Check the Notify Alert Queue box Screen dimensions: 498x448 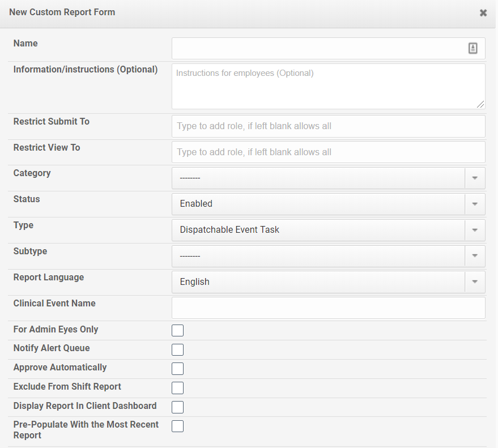point(178,350)
